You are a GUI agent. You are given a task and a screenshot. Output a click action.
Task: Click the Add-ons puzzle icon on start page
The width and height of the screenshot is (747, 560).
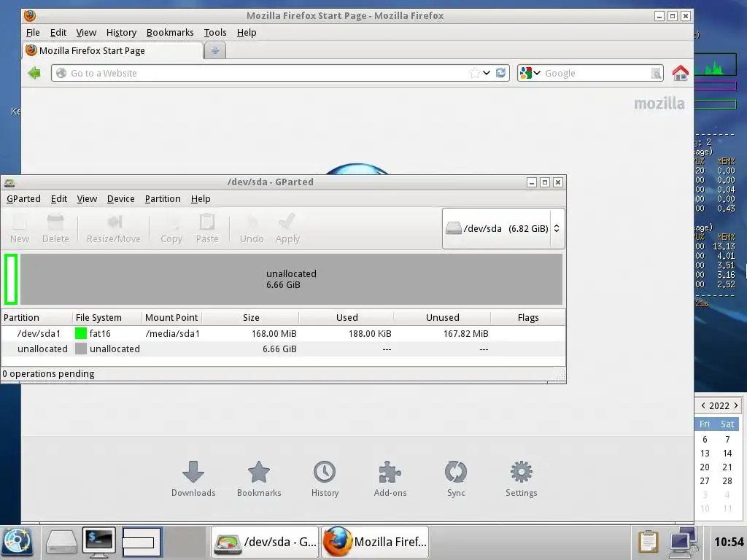pos(390,472)
